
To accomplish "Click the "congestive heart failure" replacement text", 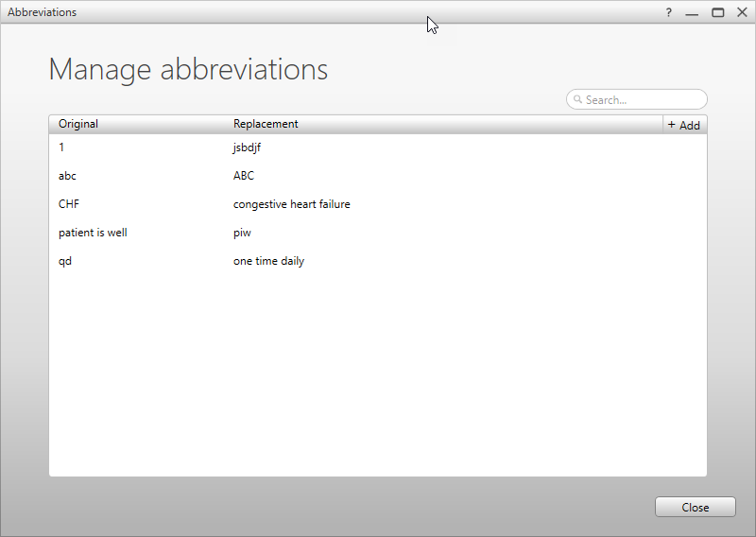I will (291, 204).
